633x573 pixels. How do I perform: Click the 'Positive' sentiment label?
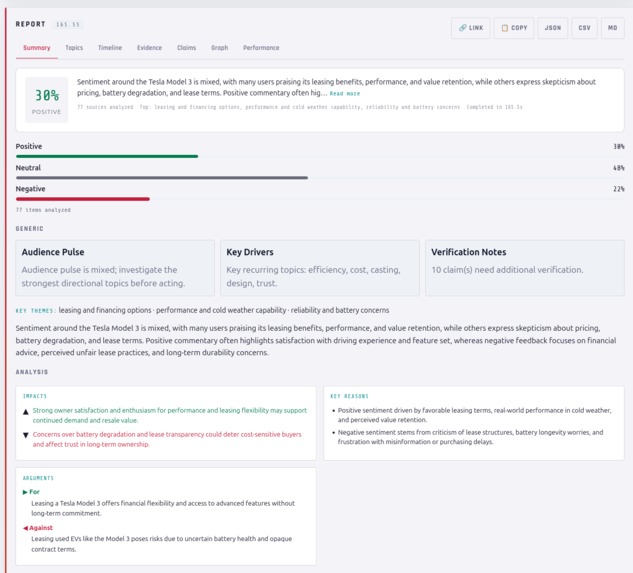pos(29,146)
